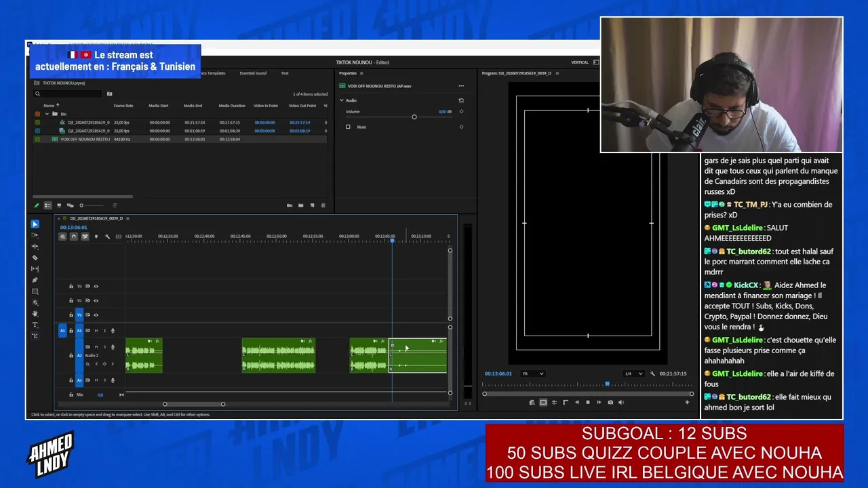
Task: Toggle V3 track visibility eye
Action: click(x=96, y=286)
